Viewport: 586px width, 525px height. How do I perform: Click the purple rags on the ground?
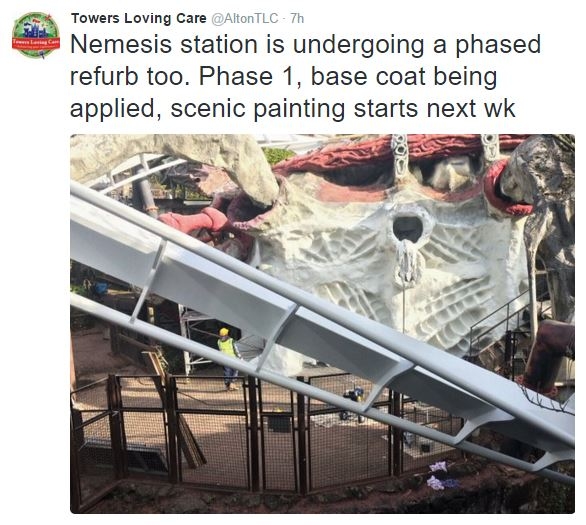coord(439,475)
